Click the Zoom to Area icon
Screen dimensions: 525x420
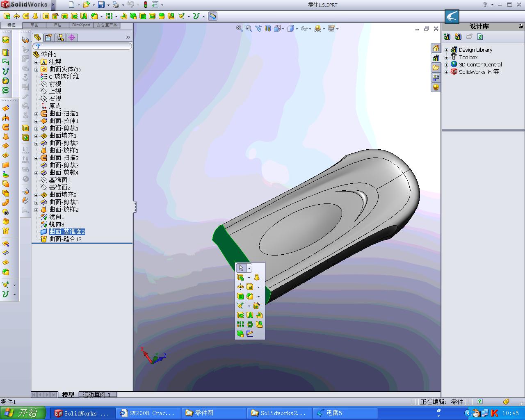pos(249,28)
